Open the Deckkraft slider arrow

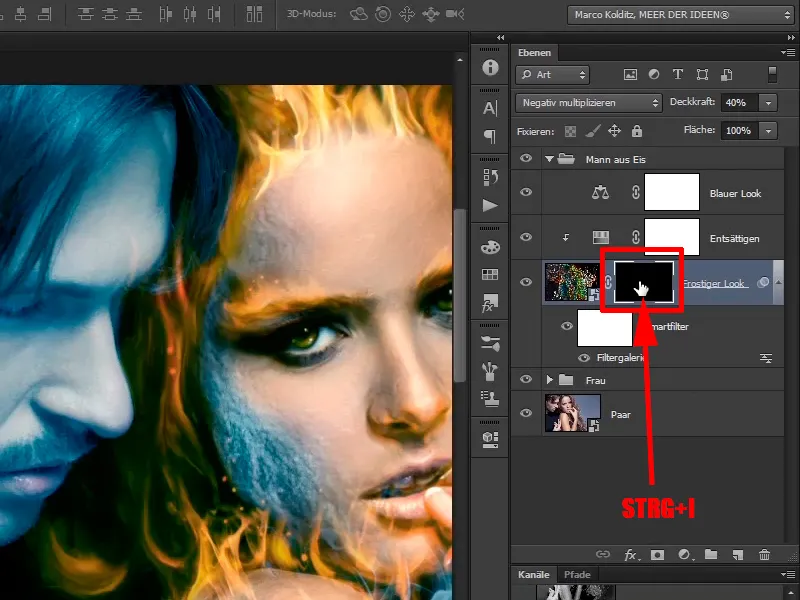tap(768, 103)
